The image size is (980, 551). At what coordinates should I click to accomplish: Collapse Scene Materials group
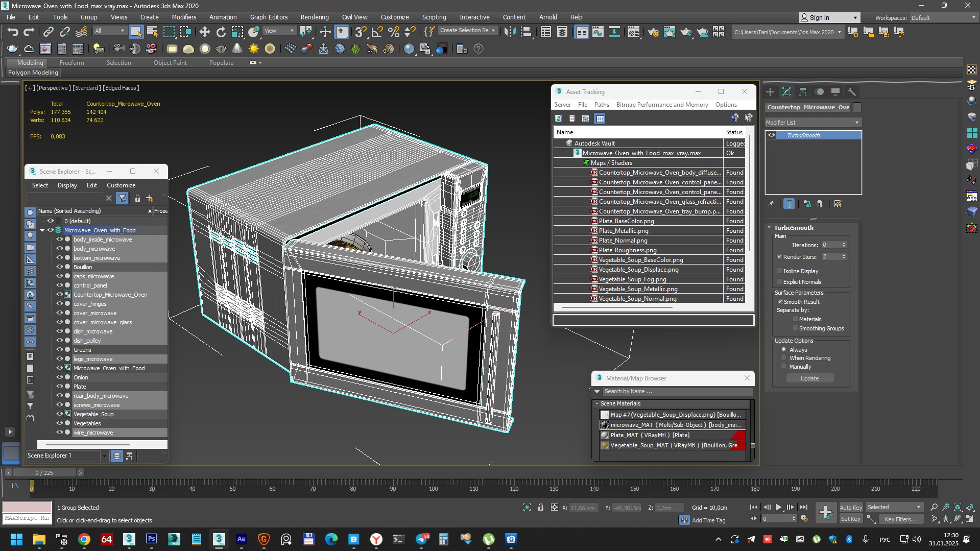point(597,403)
